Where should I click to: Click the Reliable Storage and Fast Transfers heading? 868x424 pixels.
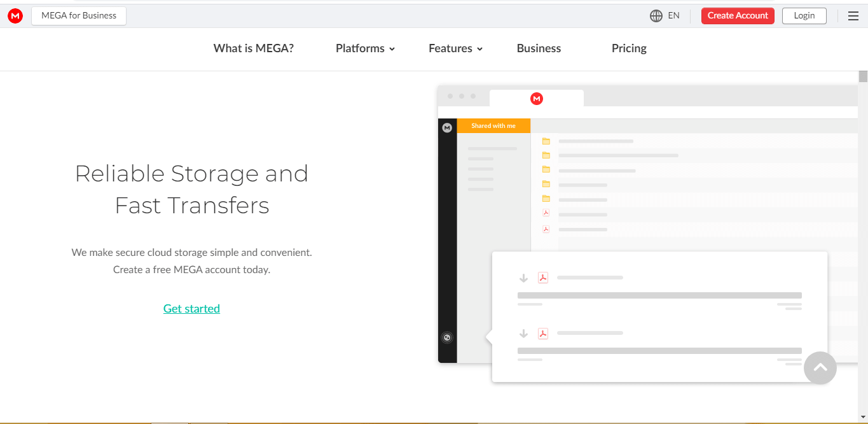coord(191,189)
